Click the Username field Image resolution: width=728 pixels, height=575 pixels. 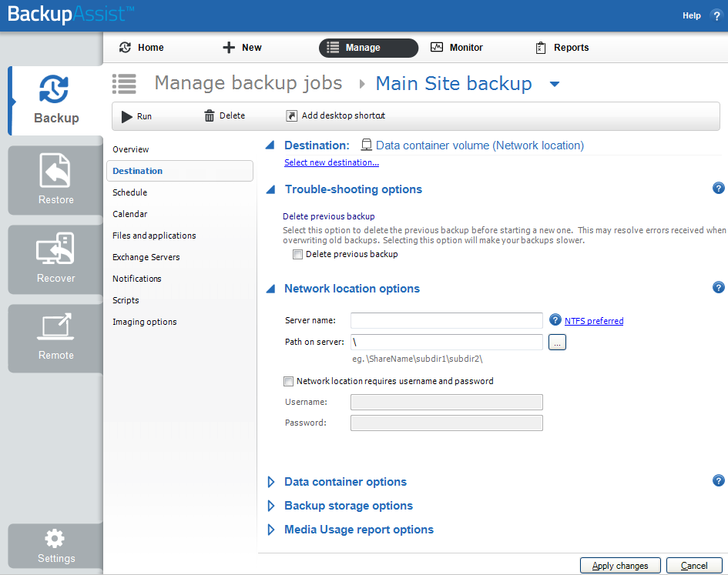pyautogui.click(x=447, y=402)
